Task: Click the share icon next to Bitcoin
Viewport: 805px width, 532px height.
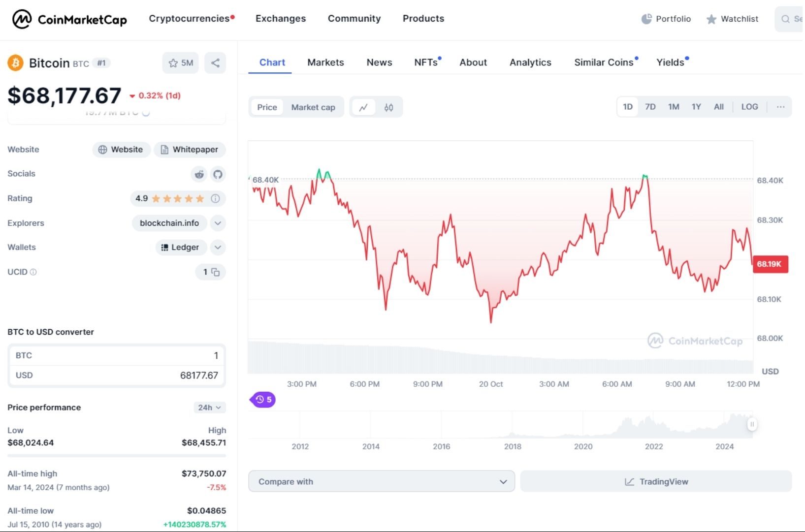Action: tap(215, 63)
